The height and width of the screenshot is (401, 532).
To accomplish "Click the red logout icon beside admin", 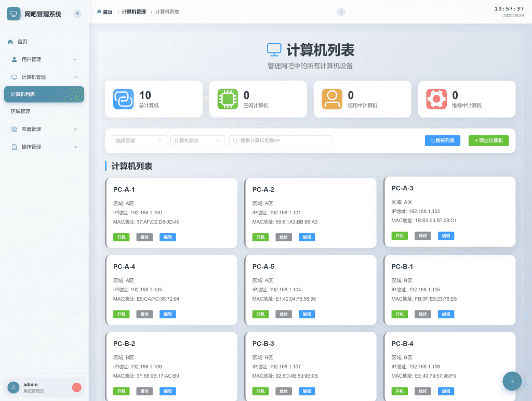I will coord(76,387).
